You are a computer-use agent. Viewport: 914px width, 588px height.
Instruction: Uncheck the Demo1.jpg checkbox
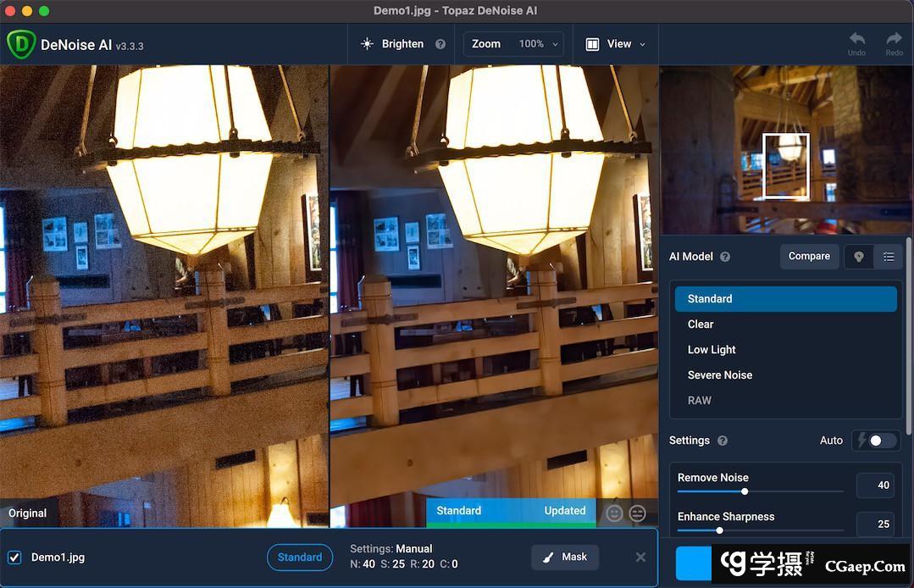pyautogui.click(x=14, y=557)
